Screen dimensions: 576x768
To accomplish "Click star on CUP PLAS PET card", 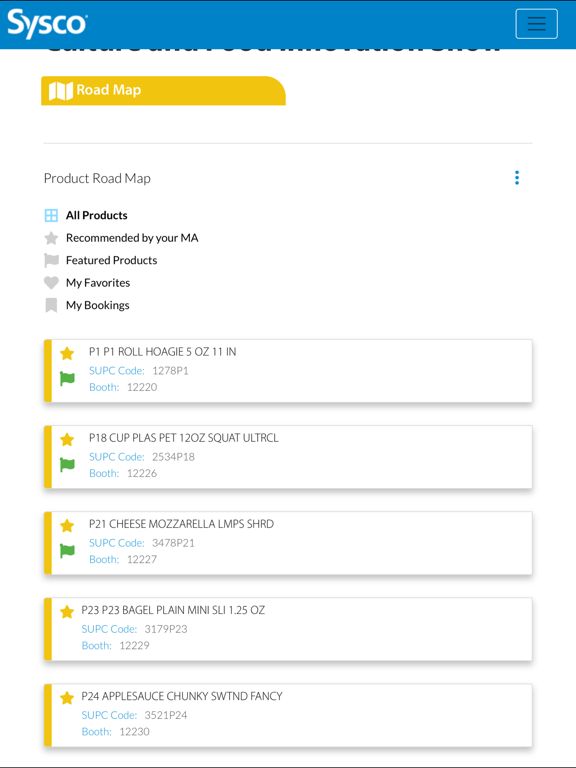I will (x=67, y=439).
